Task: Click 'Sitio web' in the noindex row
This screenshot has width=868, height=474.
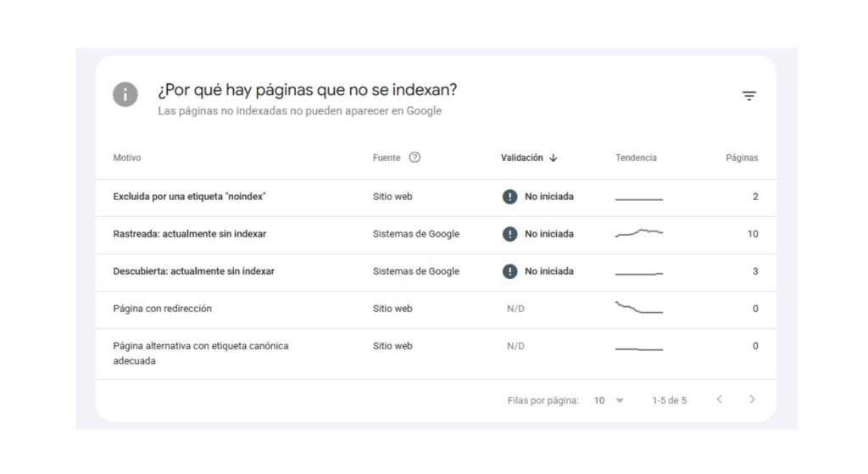Action: click(x=392, y=197)
